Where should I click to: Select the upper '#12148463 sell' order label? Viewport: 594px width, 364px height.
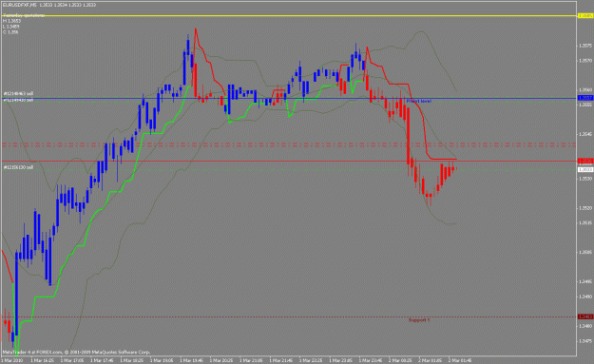pyautogui.click(x=18, y=93)
